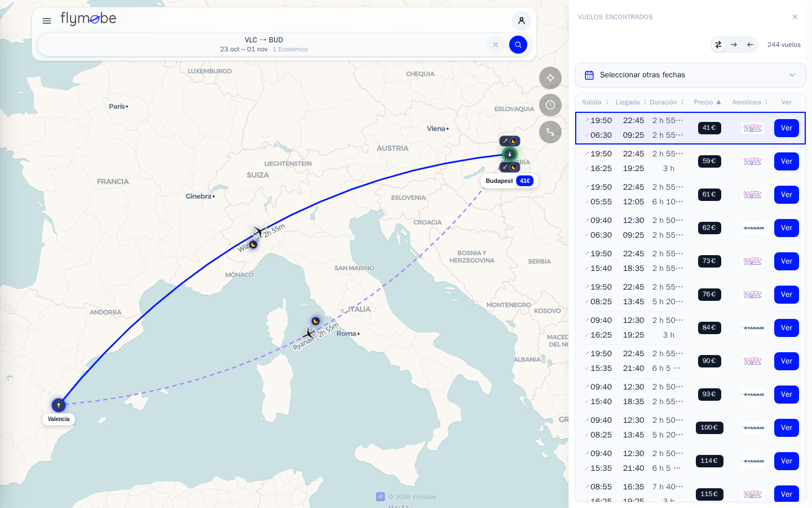Click Ver for the 59€ flight
Image resolution: width=812 pixels, height=508 pixels.
pyautogui.click(x=787, y=161)
